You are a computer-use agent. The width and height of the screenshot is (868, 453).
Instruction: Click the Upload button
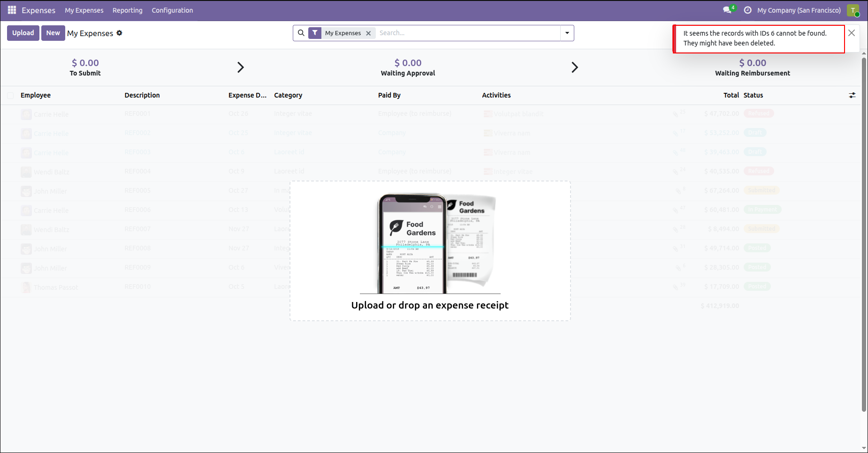23,33
